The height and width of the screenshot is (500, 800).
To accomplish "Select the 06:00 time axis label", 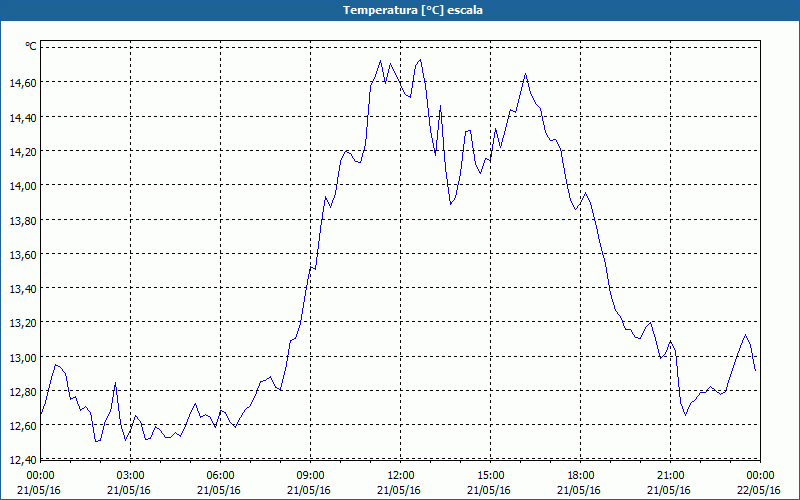I will [220, 476].
